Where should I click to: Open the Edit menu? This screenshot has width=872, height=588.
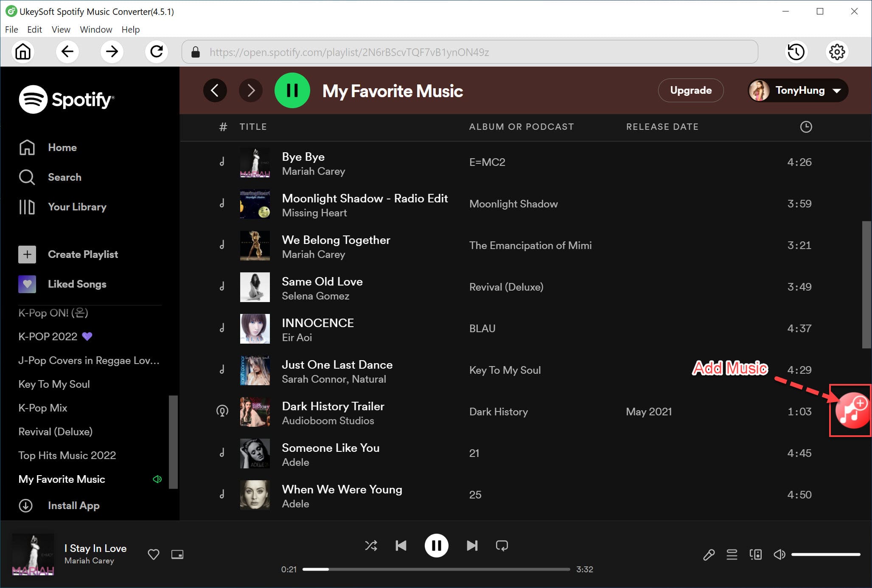34,30
